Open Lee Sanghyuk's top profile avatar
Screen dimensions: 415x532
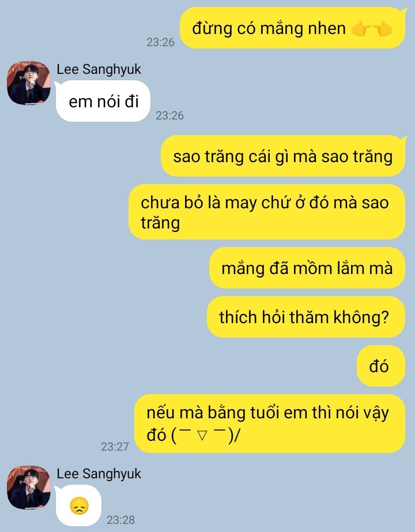29,83
